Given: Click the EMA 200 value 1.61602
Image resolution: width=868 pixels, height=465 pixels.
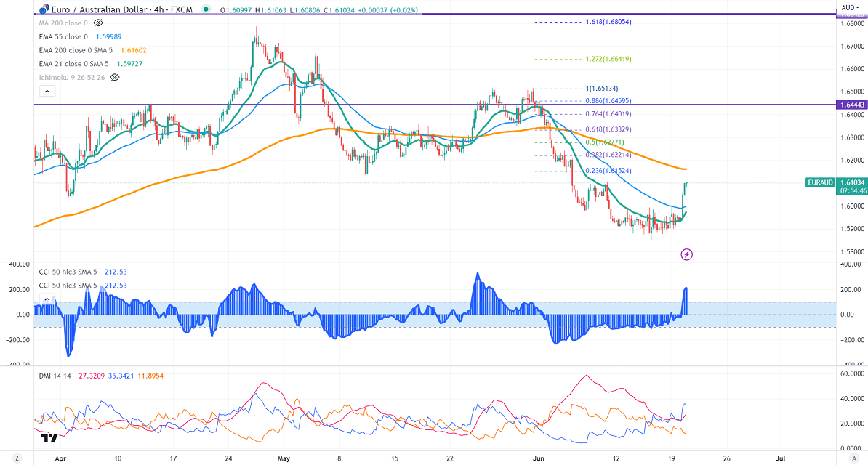Looking at the screenshot, I should 134,50.
